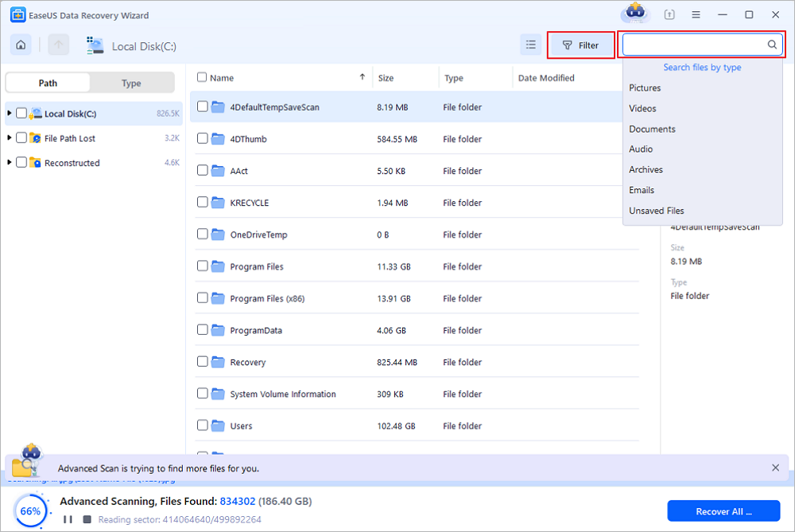Expand the Reconstructed tree node

(x=9, y=162)
